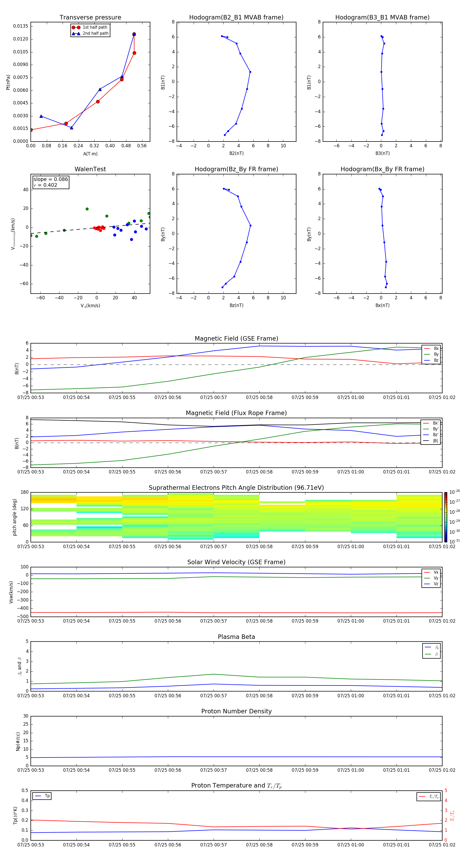Viewport: 473px width, 868px height.
Task: Click the "V_A(km/s)" x-axis label
Action: click(90, 306)
